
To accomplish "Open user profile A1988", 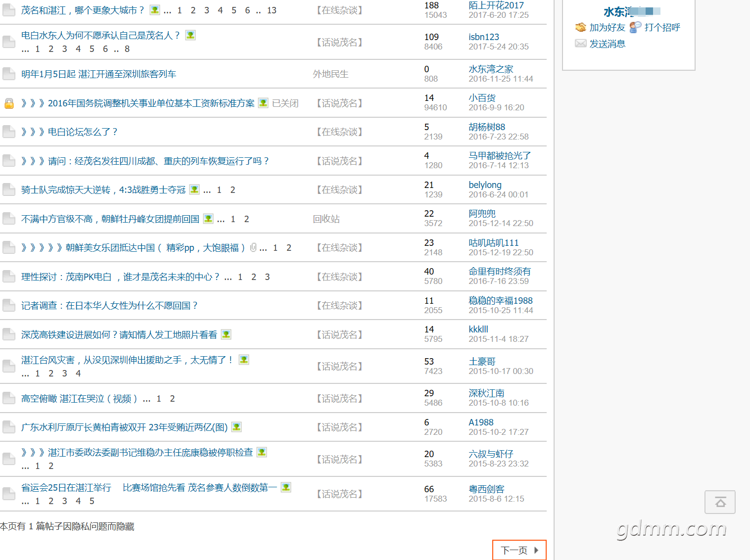I will 481,422.
